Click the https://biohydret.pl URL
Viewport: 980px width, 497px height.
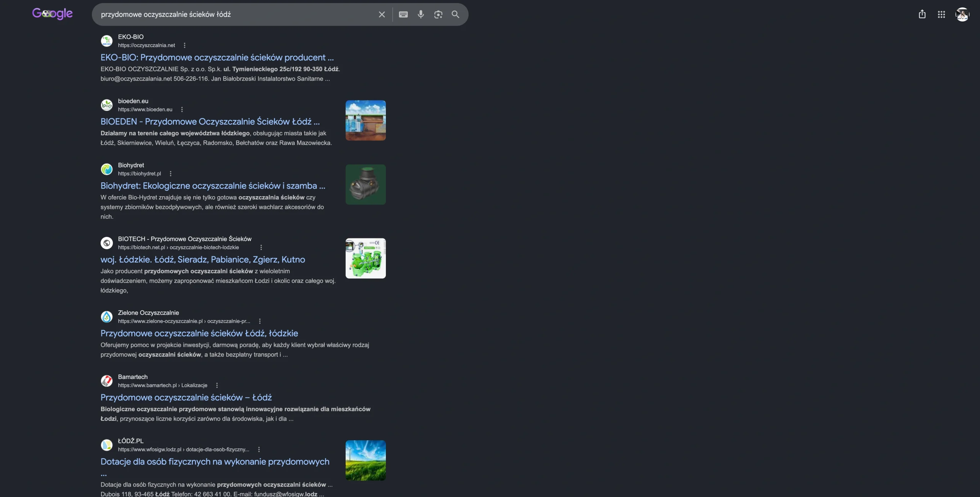coord(139,174)
